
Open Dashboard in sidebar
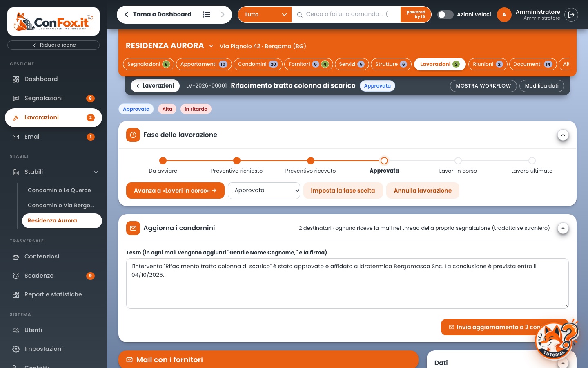pos(53,79)
